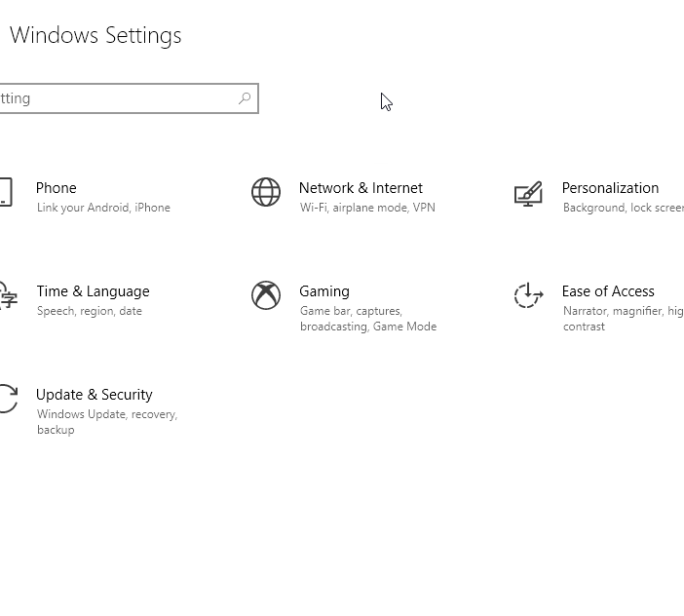Click the Time & Language icon
The image size is (684, 616).
click(7, 295)
